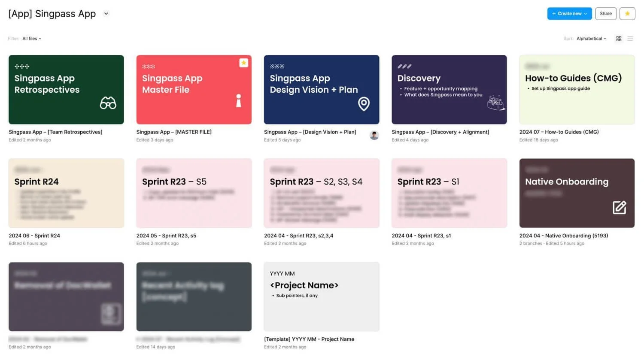Click the [App] Singpass App project title
The width and height of the screenshot is (644, 354).
(x=52, y=14)
